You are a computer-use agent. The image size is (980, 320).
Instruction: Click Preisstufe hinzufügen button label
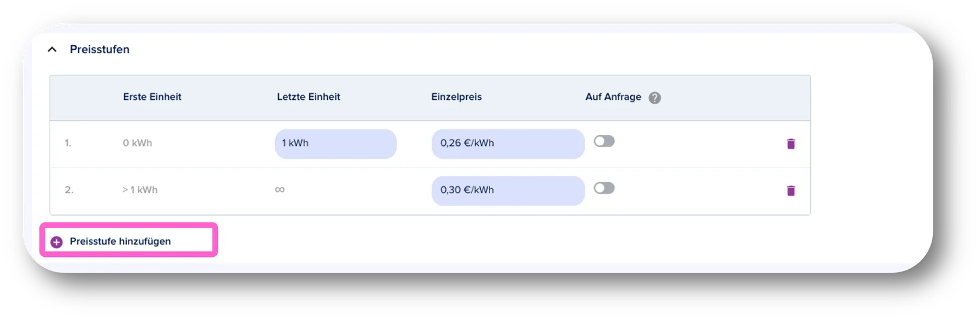(120, 241)
